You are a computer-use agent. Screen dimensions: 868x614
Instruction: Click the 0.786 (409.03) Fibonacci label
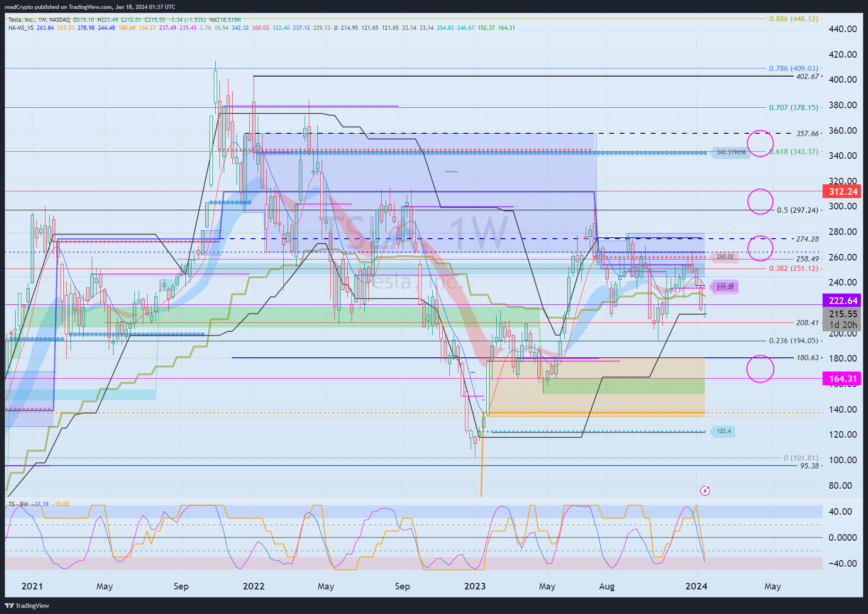(794, 69)
